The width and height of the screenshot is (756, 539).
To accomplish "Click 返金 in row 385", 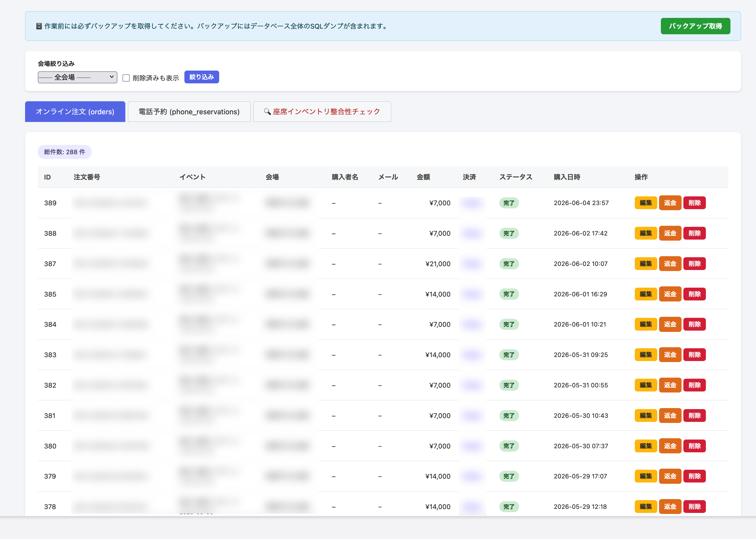I will point(670,294).
